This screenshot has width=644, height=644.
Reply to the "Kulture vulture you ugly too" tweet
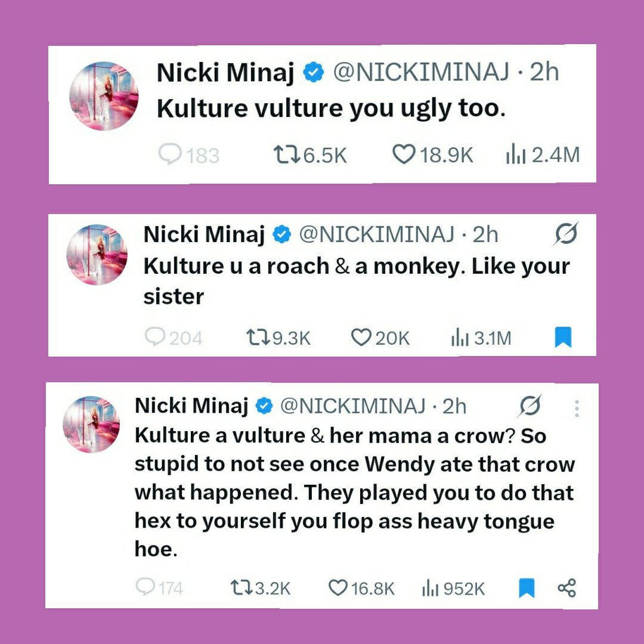[169, 155]
